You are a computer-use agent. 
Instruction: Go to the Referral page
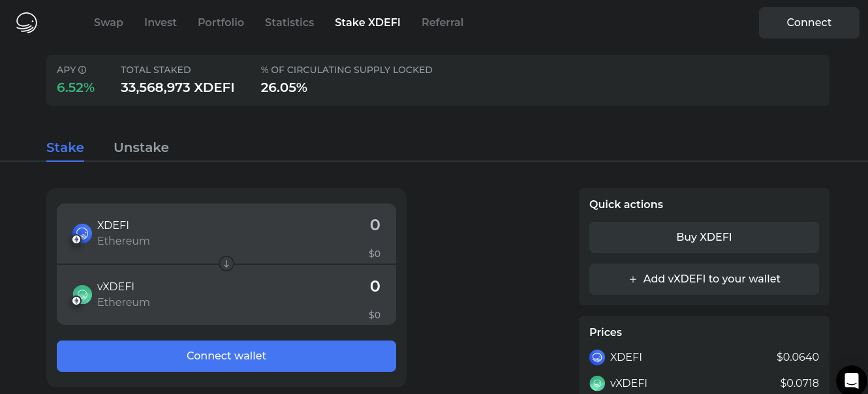coord(442,22)
